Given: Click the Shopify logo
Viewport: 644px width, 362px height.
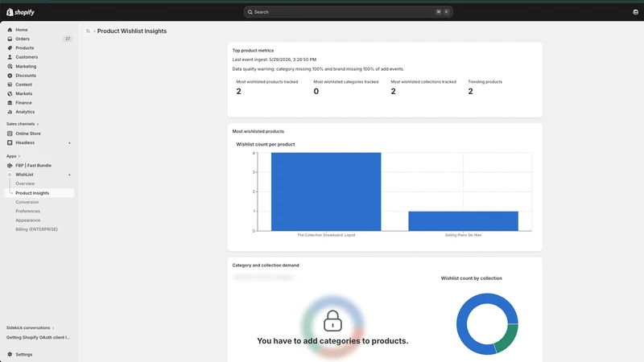Looking at the screenshot, I should pos(20,12).
